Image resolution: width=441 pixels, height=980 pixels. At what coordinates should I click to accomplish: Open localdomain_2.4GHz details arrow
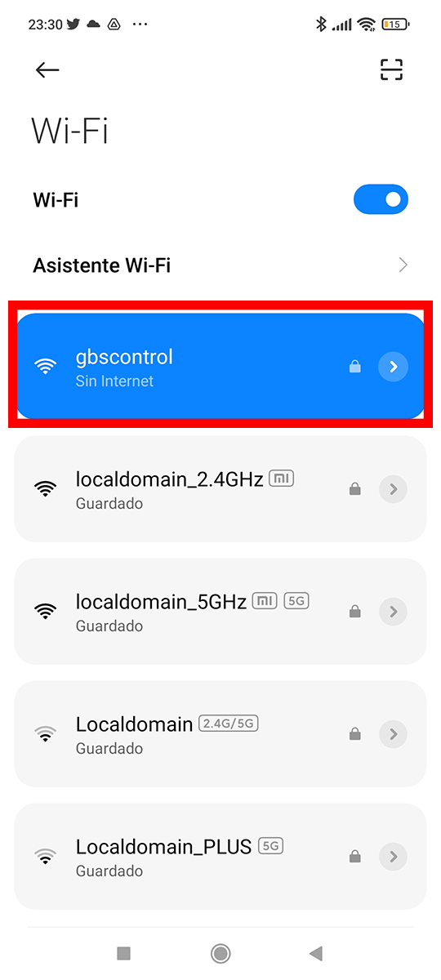click(x=393, y=490)
